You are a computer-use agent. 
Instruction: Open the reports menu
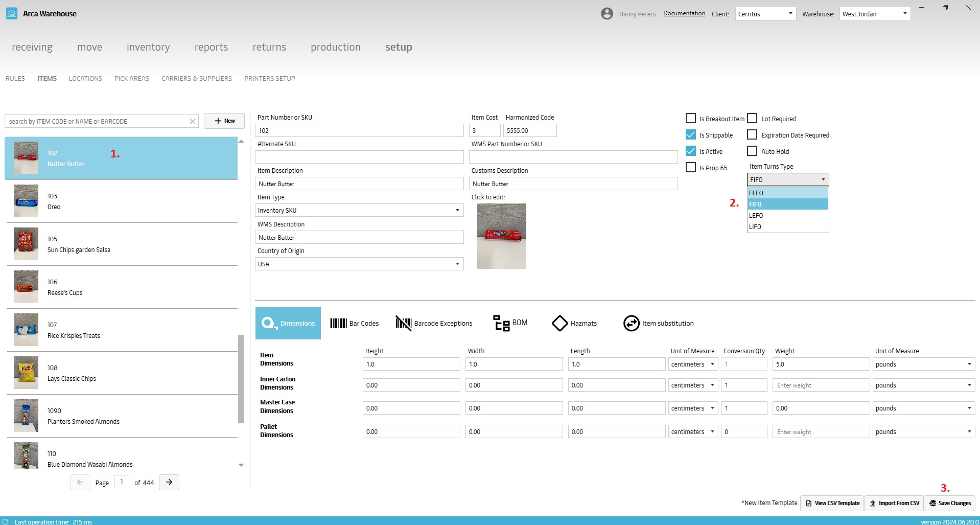[211, 47]
